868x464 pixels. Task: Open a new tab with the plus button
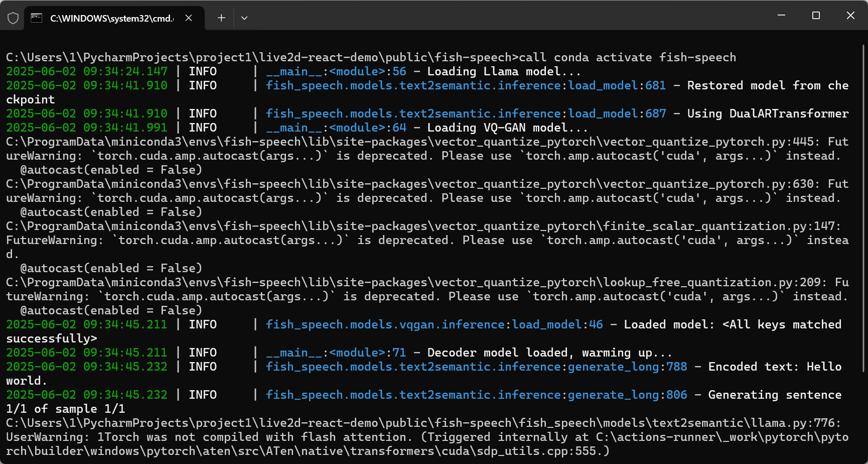(221, 18)
